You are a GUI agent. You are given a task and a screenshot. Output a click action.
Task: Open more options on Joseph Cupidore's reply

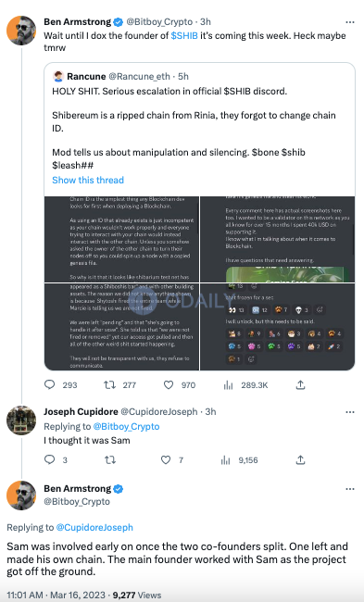point(350,412)
